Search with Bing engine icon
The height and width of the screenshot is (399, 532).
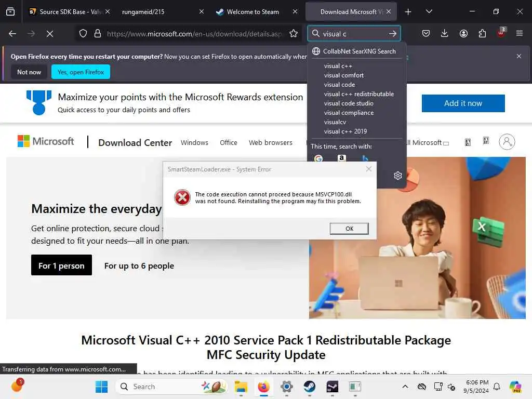(x=365, y=158)
